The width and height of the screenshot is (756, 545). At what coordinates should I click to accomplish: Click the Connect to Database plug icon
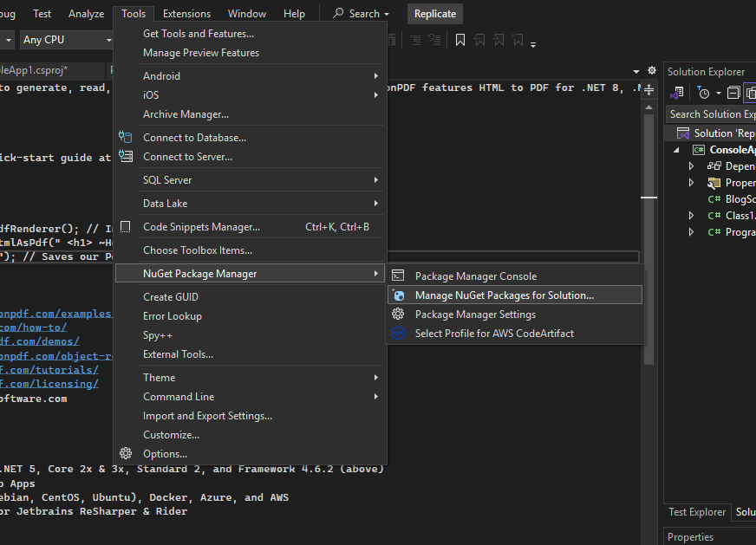[126, 138]
